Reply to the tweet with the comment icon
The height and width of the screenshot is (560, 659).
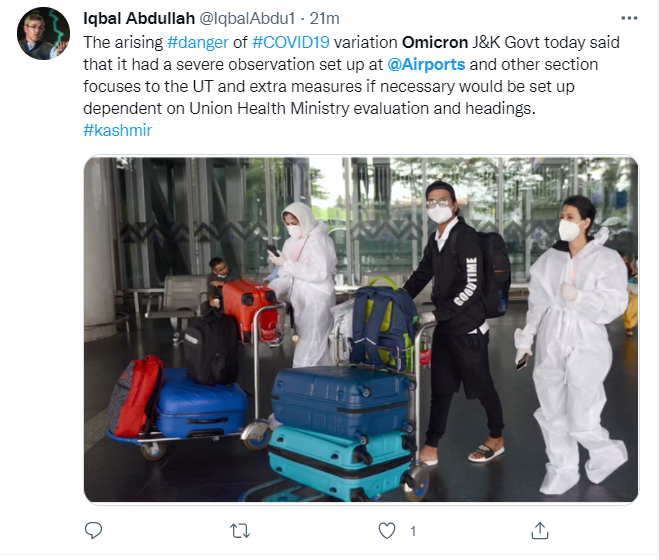click(93, 531)
